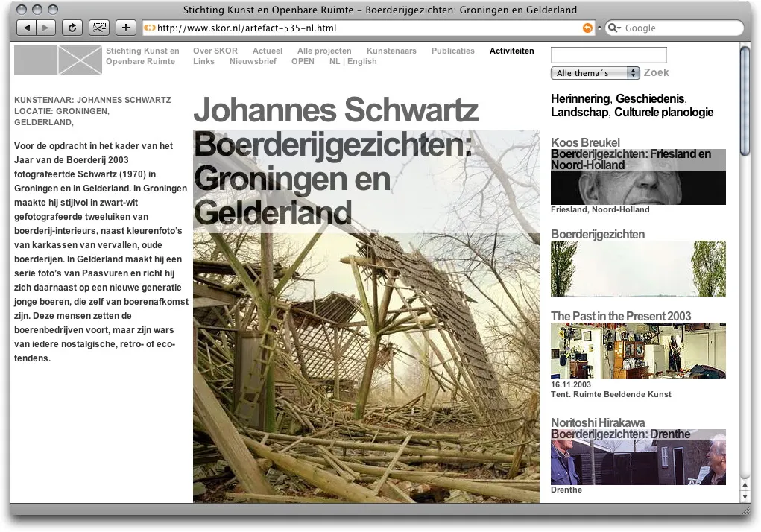Image resolution: width=761 pixels, height=532 pixels.
Task: Select the Activiteiten navigation item
Action: 511,51
